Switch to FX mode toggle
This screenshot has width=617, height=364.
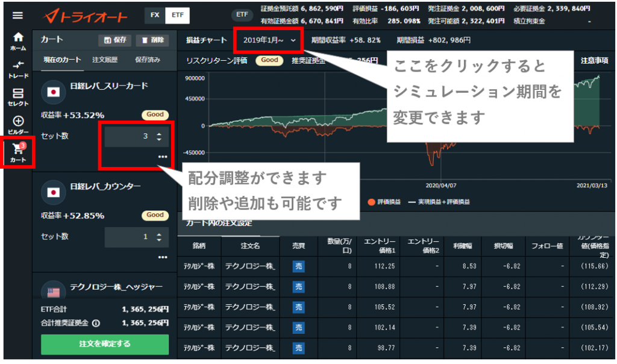click(x=155, y=15)
